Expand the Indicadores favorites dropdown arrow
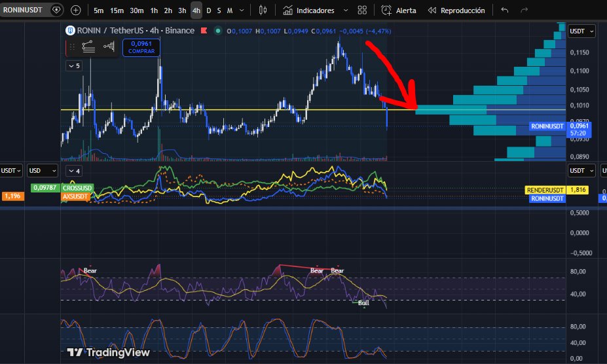Viewport: 607px width, 364px height. (x=346, y=10)
